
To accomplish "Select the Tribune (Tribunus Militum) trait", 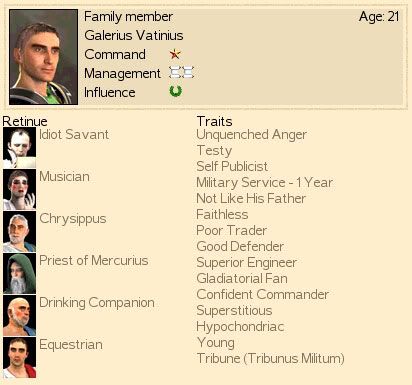I will pyautogui.click(x=270, y=358).
